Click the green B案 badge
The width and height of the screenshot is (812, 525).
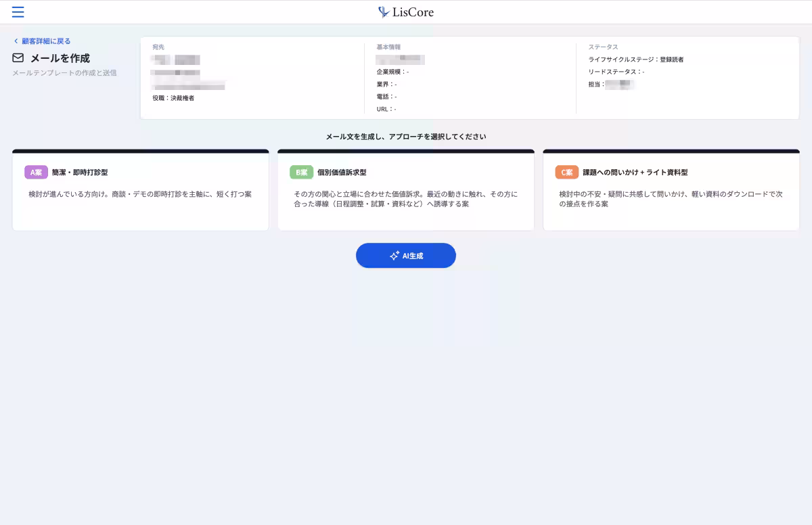point(301,173)
